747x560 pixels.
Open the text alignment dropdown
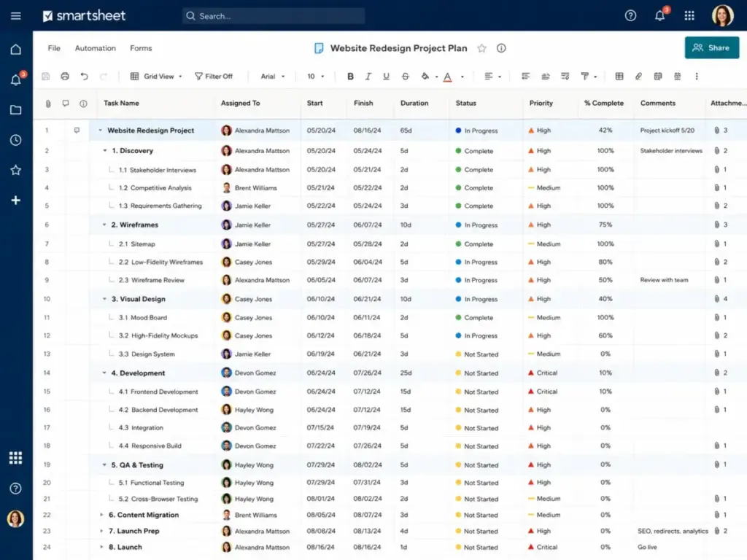point(492,76)
